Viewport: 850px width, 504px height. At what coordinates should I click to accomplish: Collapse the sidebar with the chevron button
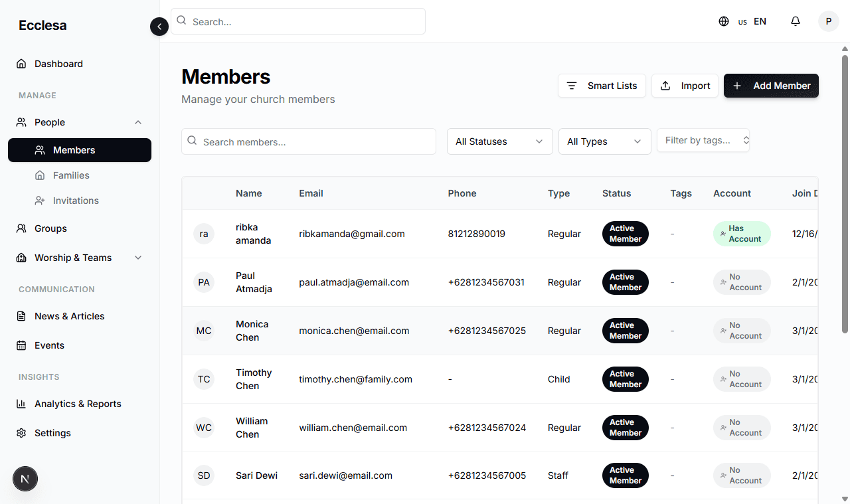click(x=159, y=27)
